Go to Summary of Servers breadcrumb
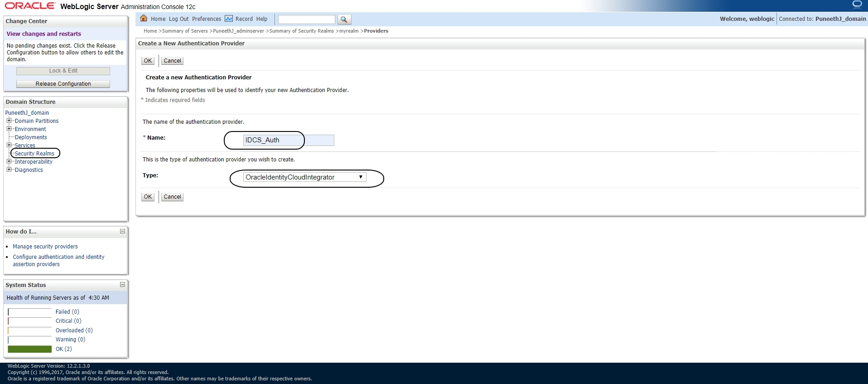 click(x=185, y=31)
